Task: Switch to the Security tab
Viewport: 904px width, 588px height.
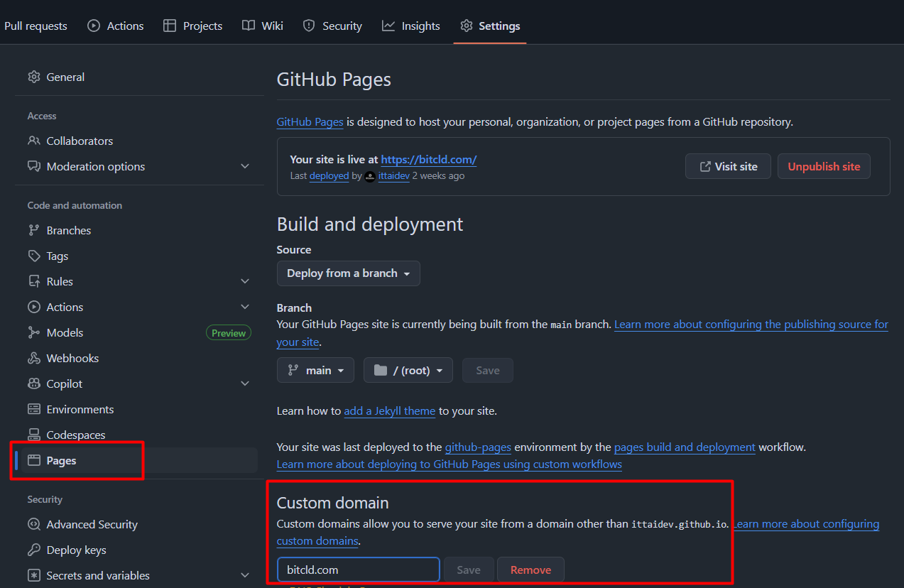Action: [x=332, y=25]
